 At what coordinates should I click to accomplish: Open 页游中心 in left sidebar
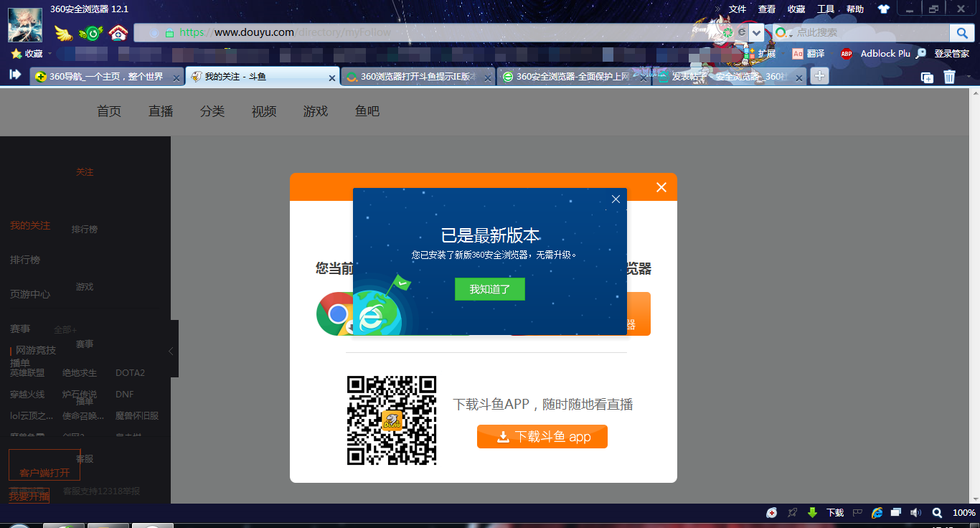click(30, 294)
